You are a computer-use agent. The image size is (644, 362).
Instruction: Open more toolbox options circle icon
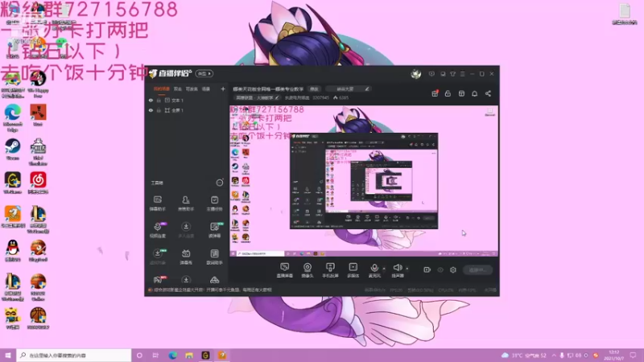(x=220, y=183)
